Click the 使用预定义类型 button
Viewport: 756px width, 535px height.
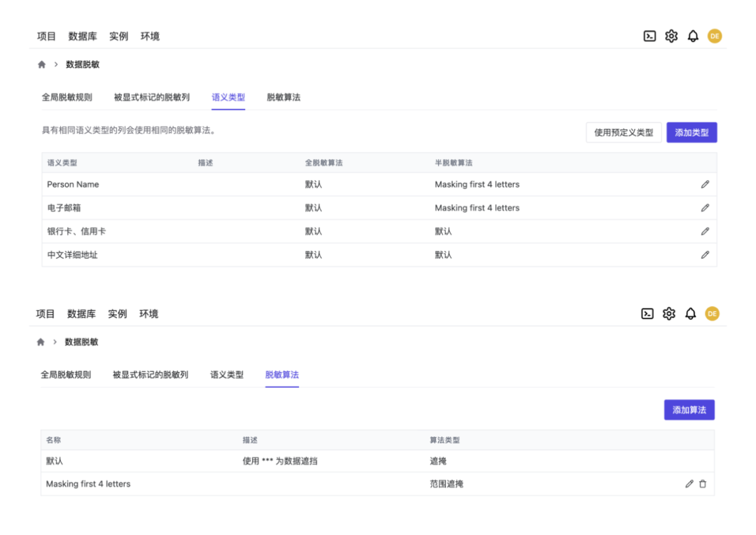click(x=624, y=132)
